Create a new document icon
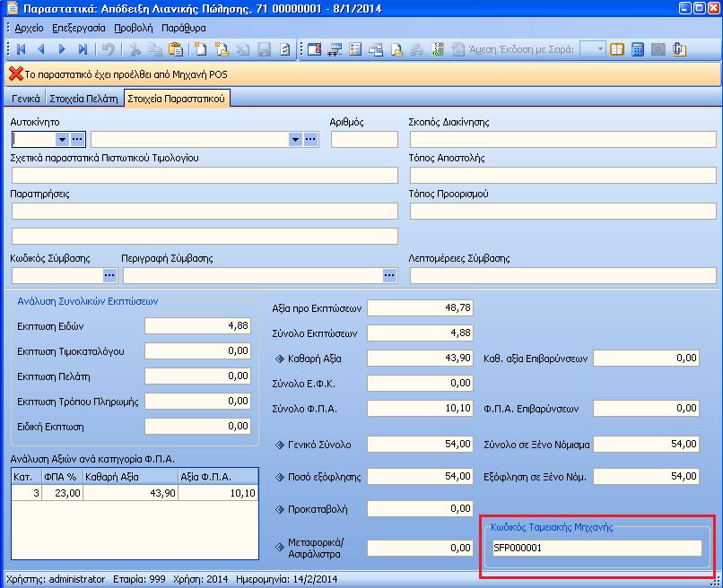Image resolution: width=723 pixels, height=588 pixels. (200, 48)
